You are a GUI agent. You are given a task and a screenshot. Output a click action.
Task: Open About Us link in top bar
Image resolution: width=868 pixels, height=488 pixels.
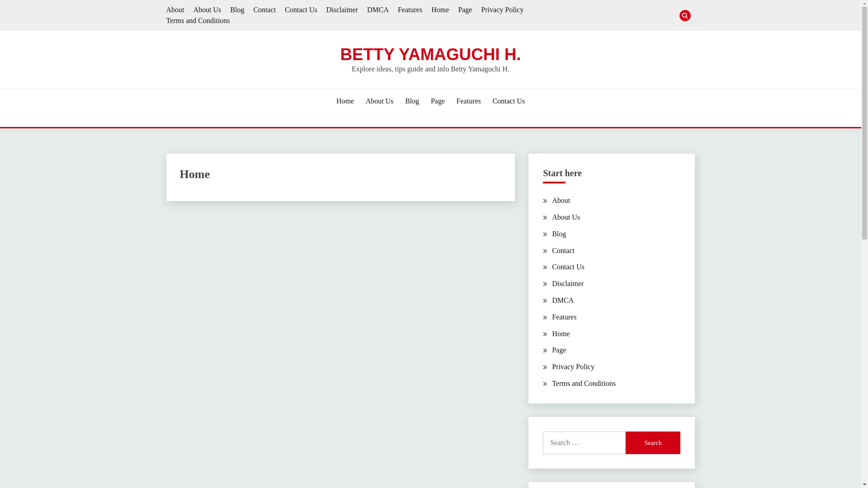pos(207,10)
